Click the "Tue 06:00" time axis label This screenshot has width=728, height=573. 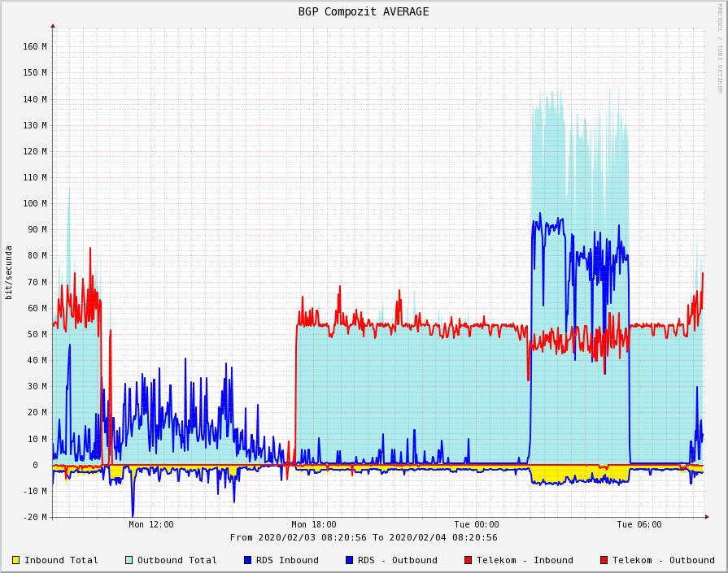click(639, 524)
